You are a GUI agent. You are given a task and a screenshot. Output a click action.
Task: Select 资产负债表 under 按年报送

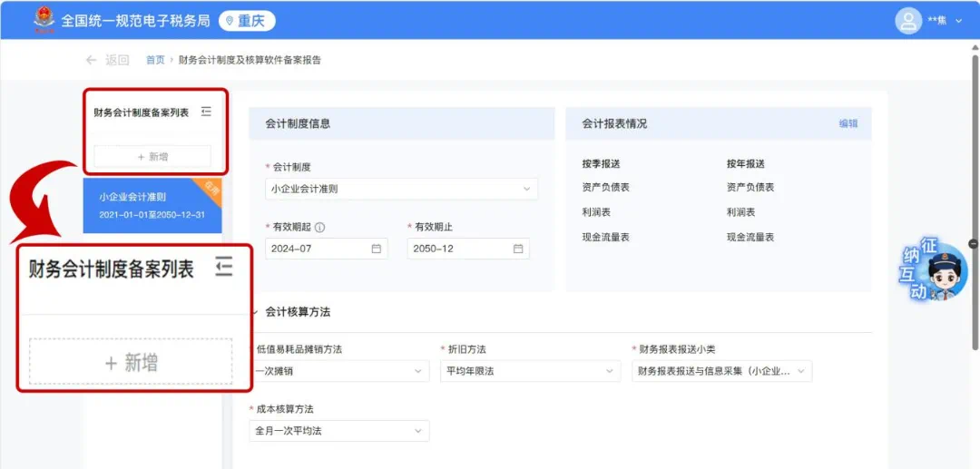point(750,188)
